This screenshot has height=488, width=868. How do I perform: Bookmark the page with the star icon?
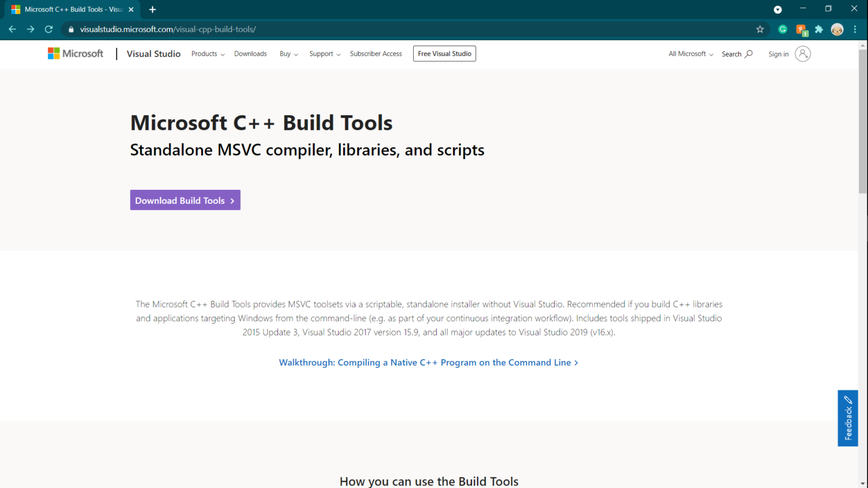[x=760, y=29]
